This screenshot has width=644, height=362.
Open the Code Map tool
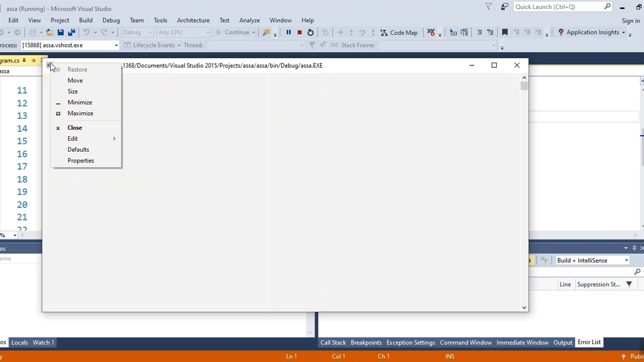[398, 32]
